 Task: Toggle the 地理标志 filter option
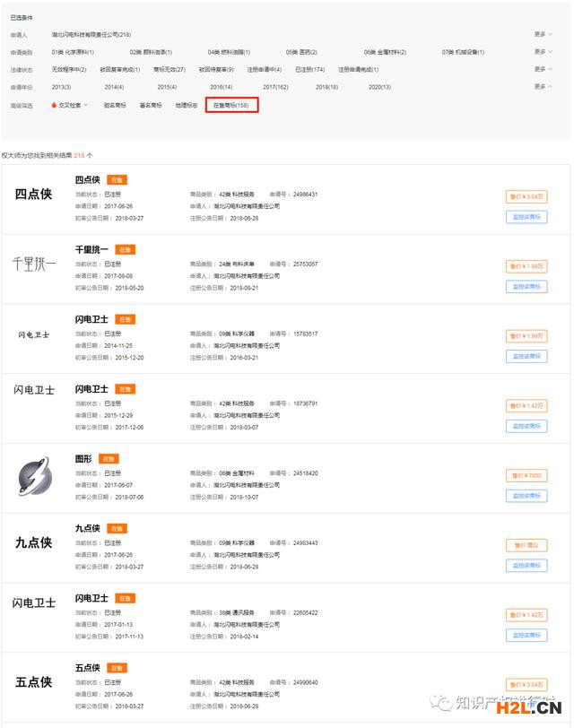point(187,105)
